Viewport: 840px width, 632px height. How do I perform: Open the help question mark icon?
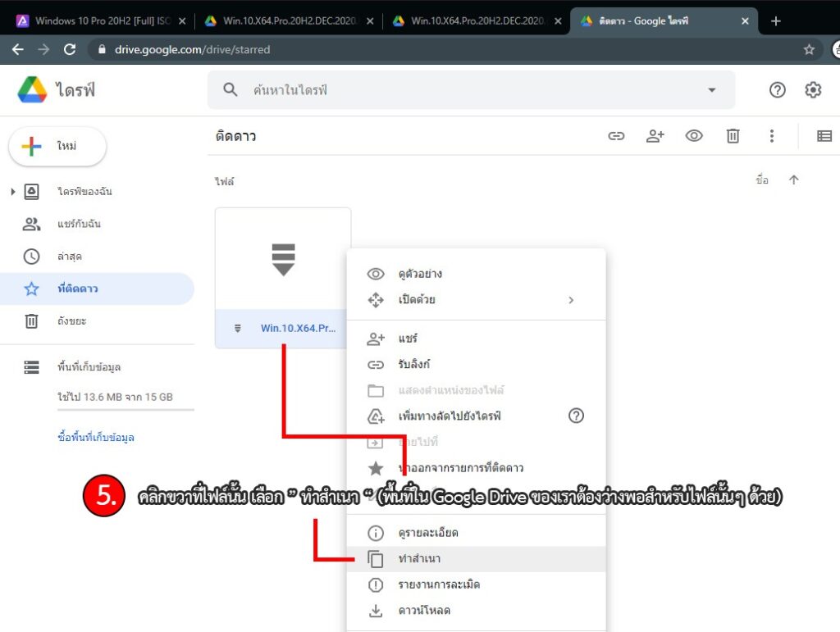(778, 90)
